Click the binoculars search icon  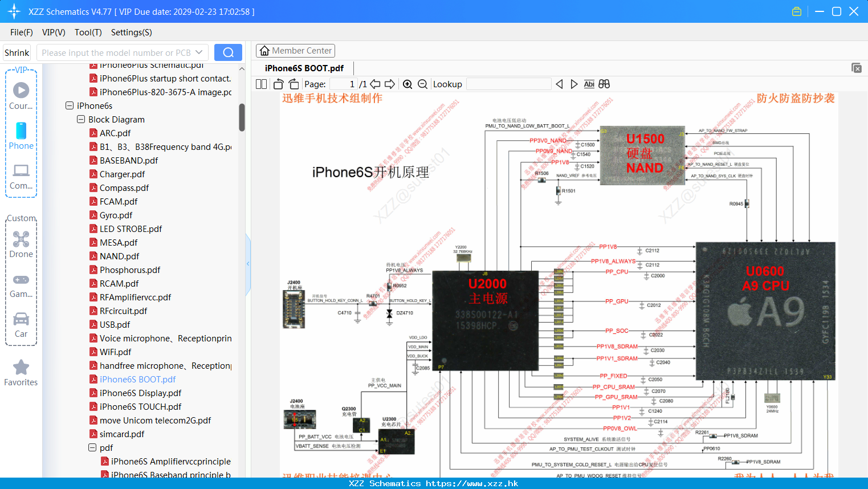pos(604,84)
